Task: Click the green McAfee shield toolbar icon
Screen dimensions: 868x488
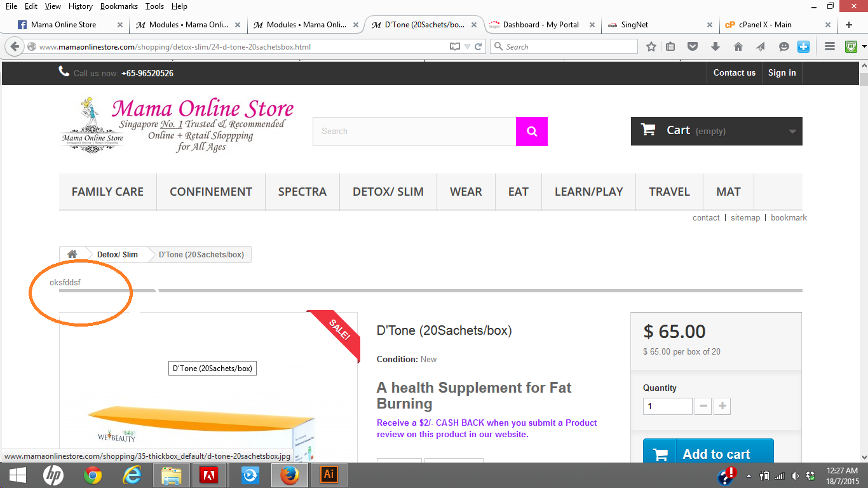Action: (x=851, y=46)
